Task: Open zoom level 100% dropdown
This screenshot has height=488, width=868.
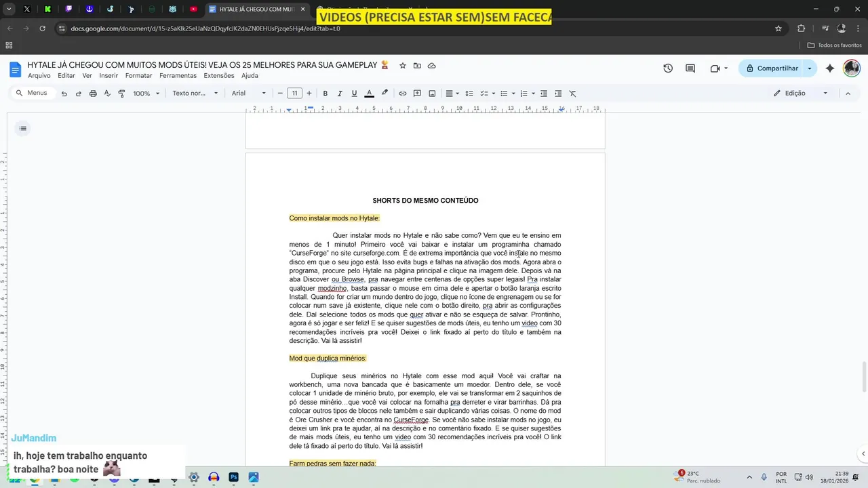Action: point(146,94)
